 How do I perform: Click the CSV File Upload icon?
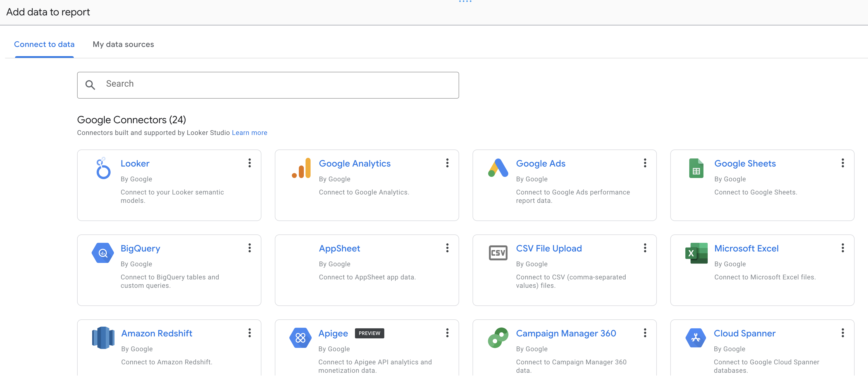(x=498, y=253)
